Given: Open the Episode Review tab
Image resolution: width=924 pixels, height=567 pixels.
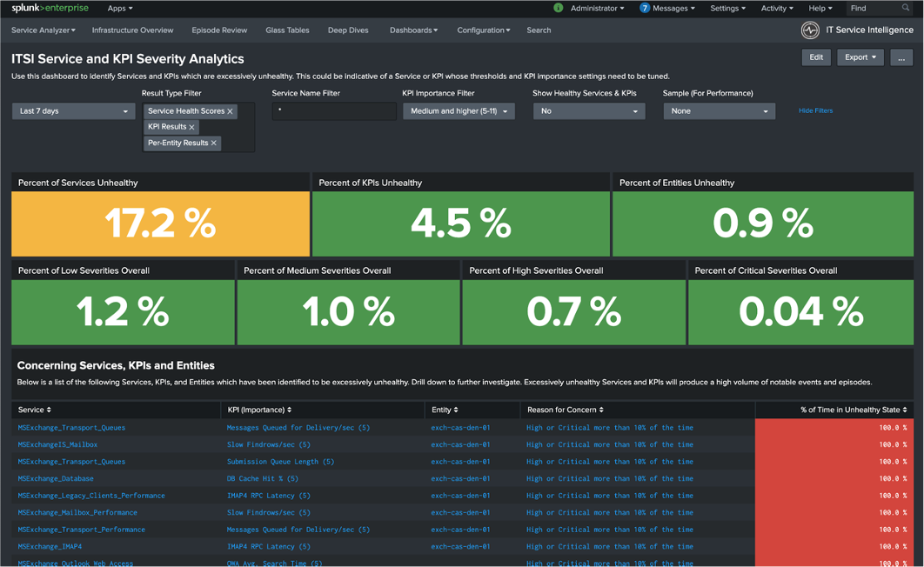Looking at the screenshot, I should point(219,30).
